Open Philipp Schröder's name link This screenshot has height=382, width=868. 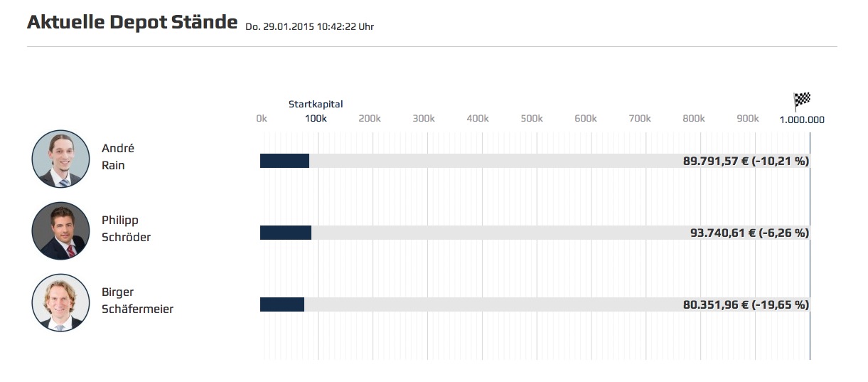tap(126, 228)
